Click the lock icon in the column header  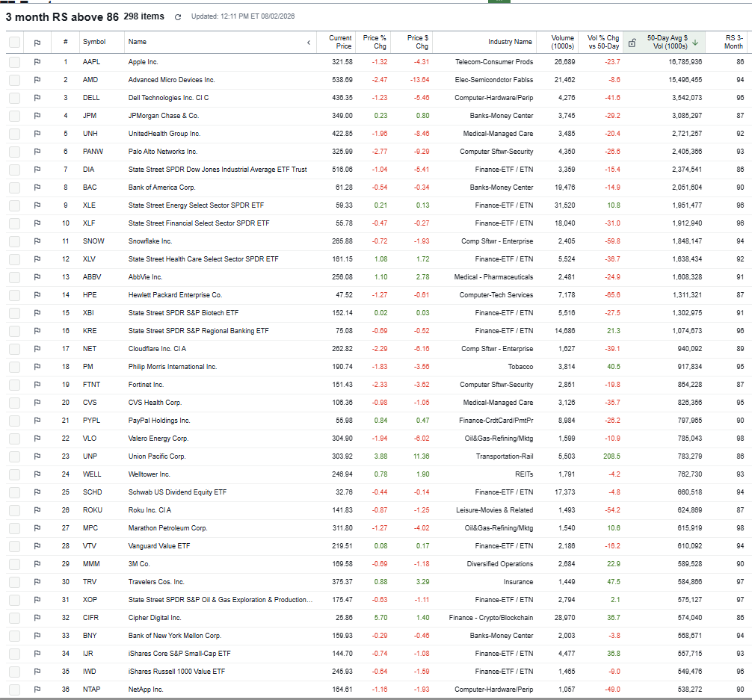[632, 43]
